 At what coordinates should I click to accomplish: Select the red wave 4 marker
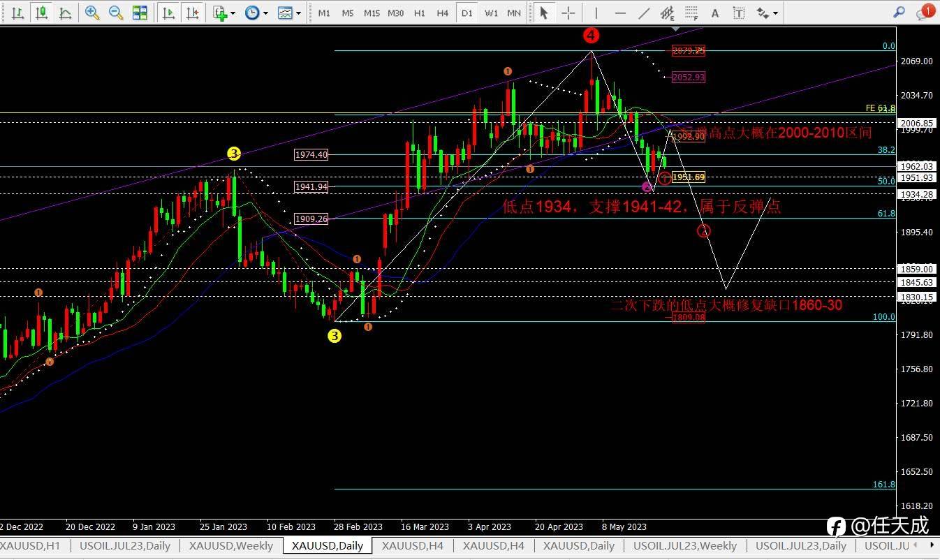592,35
